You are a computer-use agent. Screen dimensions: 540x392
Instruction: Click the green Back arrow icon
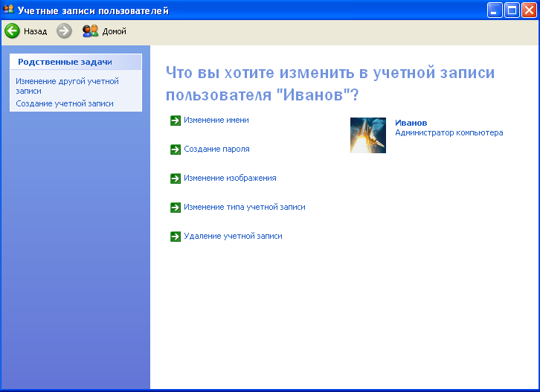pos(12,31)
